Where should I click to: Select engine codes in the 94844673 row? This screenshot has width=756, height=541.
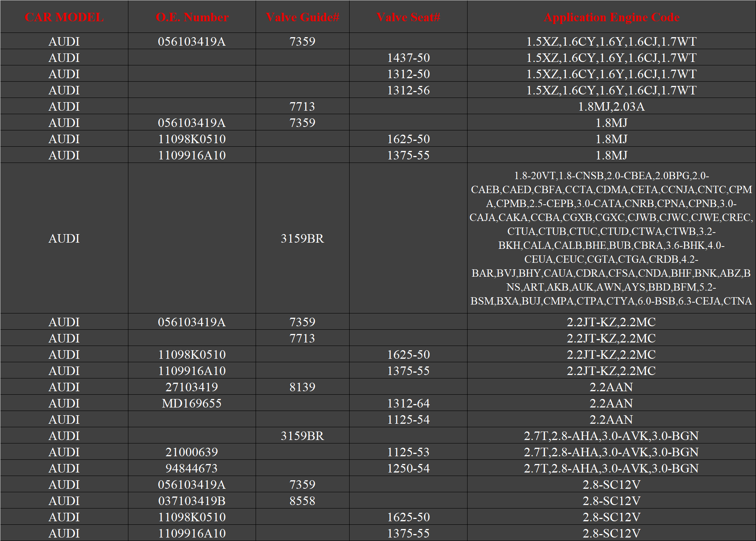point(611,468)
